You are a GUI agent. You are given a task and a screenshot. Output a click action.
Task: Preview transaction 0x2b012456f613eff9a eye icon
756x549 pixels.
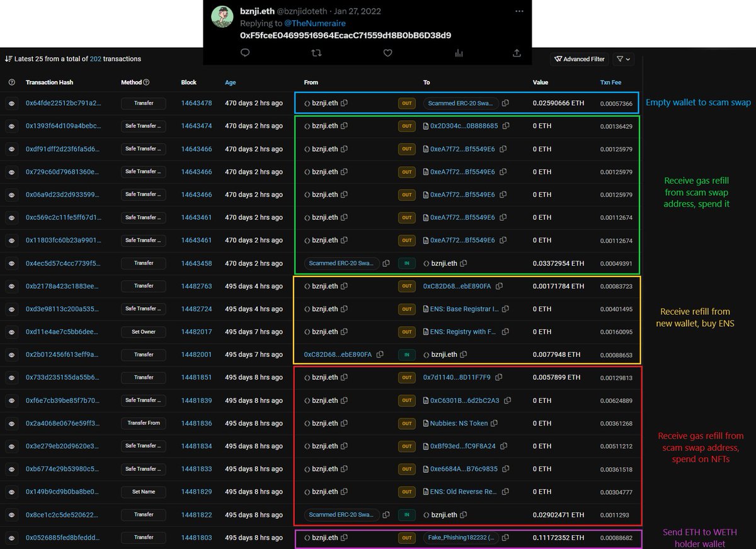tap(12, 354)
